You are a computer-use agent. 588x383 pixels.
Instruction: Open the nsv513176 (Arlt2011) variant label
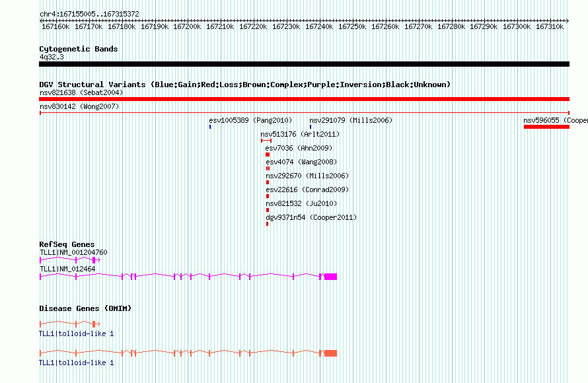coord(300,134)
